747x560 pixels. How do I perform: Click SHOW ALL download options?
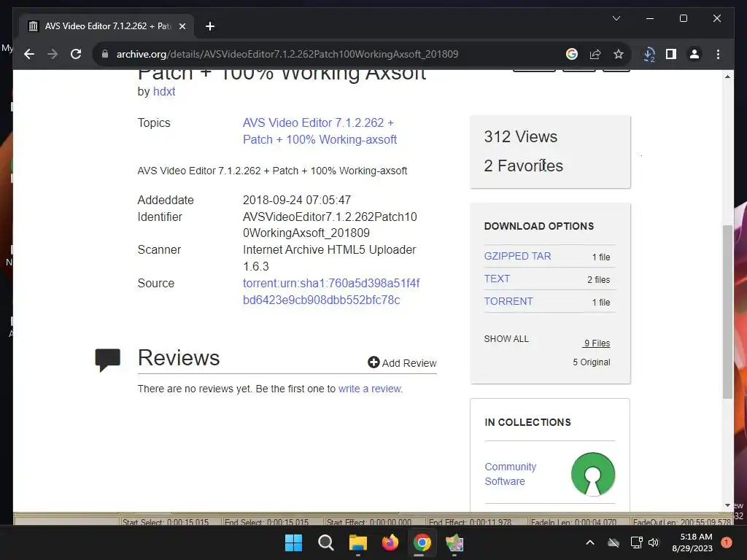[x=506, y=338]
